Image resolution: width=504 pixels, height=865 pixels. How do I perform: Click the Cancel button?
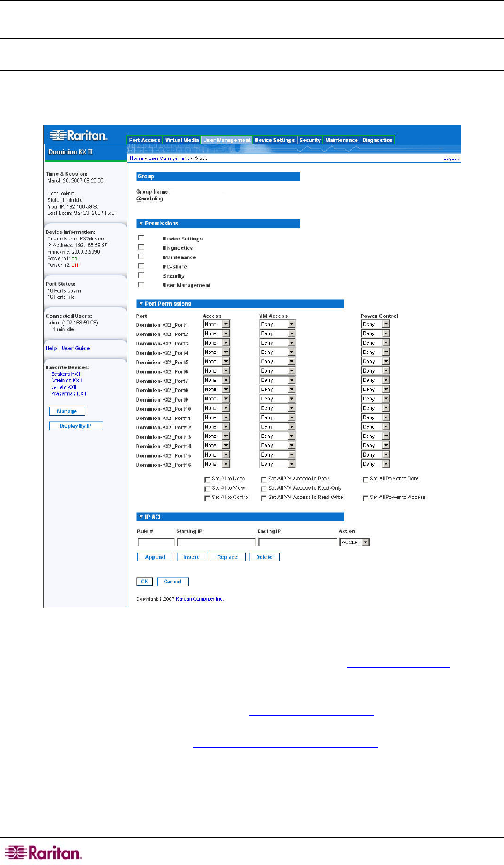tap(173, 582)
